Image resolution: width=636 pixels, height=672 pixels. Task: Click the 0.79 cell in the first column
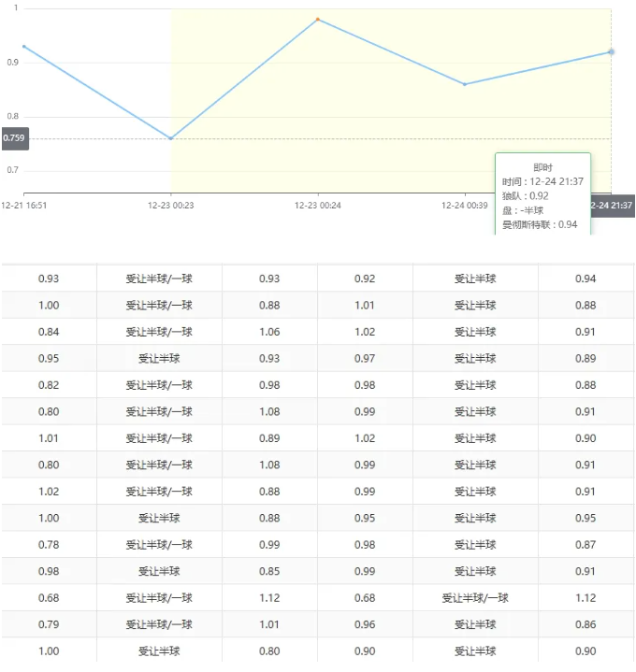[x=49, y=624]
